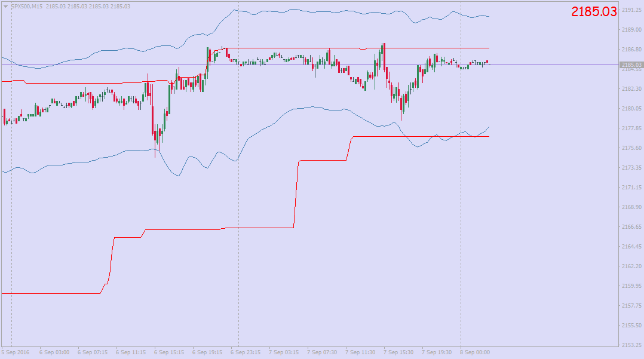The width and height of the screenshot is (644, 359).
Task: Click the 2157.75 price axis label
Action: 631,306
